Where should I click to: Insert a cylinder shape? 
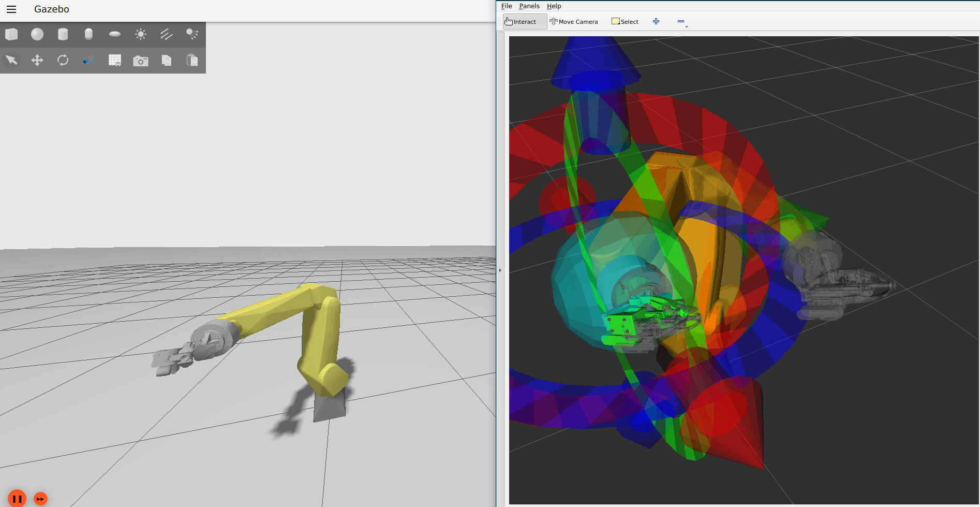(x=63, y=34)
